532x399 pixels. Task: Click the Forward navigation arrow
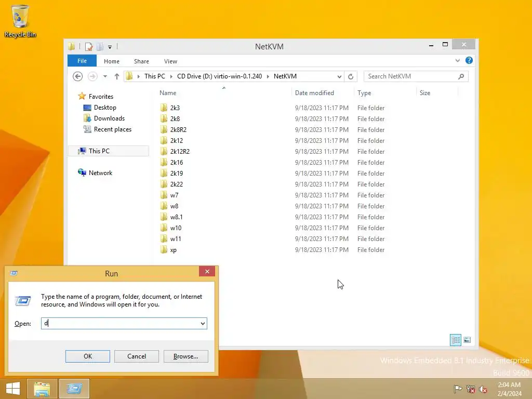coord(92,76)
